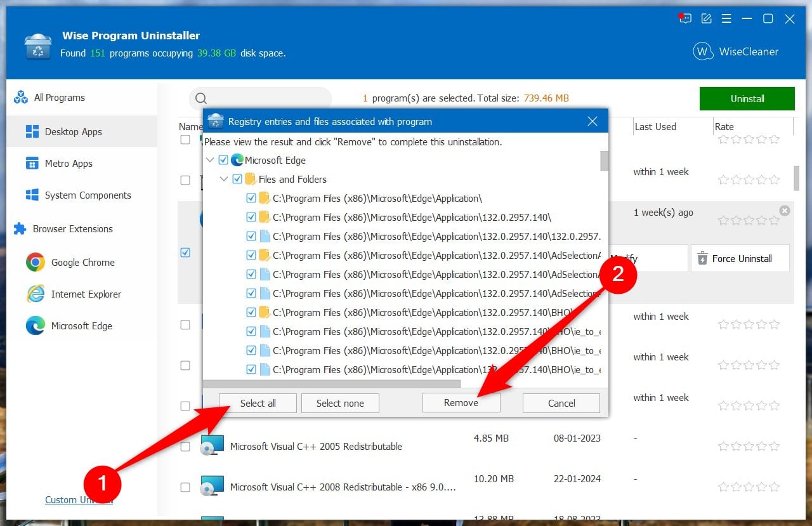The width and height of the screenshot is (812, 526).
Task: Click folder icon of the Edge\Application\ path row
Action: click(265, 198)
